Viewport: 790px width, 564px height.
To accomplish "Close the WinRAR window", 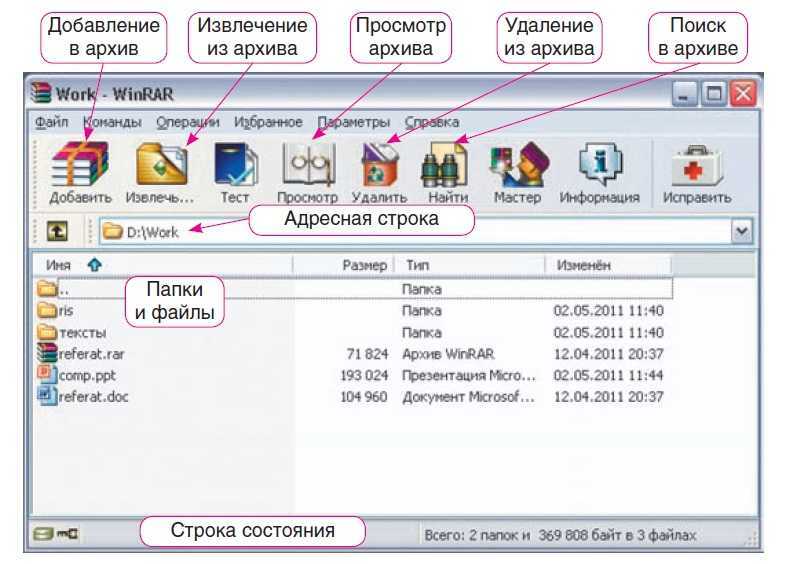I will tap(743, 94).
